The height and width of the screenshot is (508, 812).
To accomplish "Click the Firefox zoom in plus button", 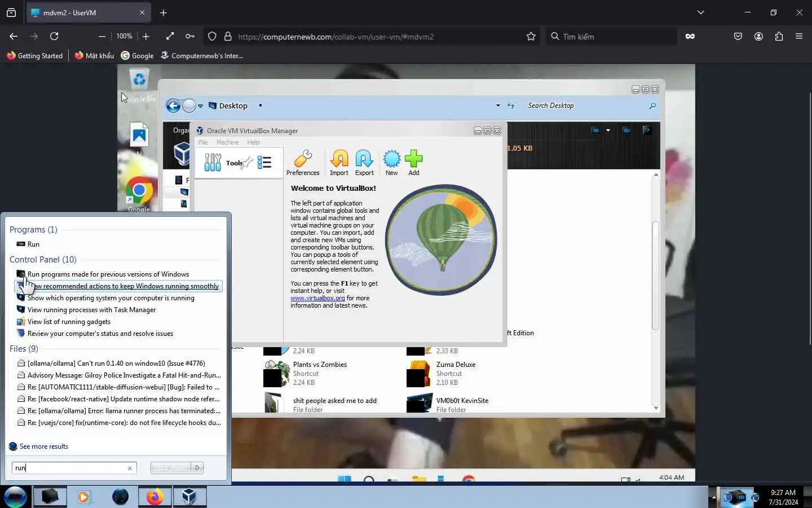I will [146, 36].
